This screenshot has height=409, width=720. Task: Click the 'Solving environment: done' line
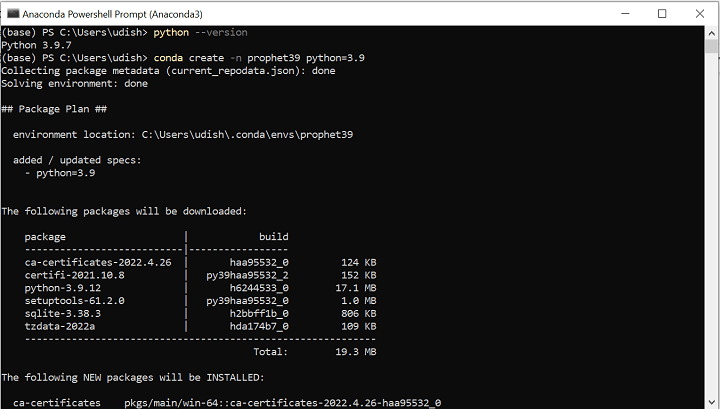pyautogui.click(x=74, y=84)
